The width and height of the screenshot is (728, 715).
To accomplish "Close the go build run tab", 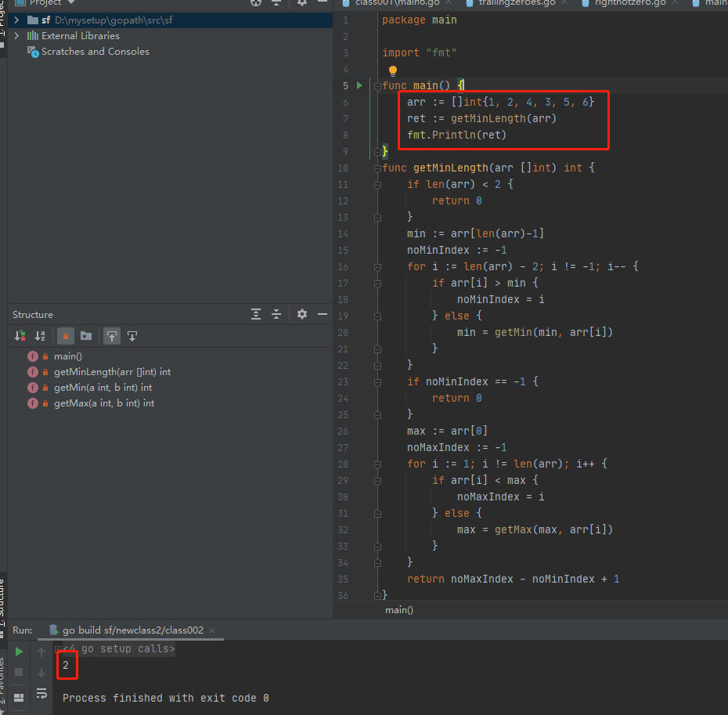I will point(212,630).
